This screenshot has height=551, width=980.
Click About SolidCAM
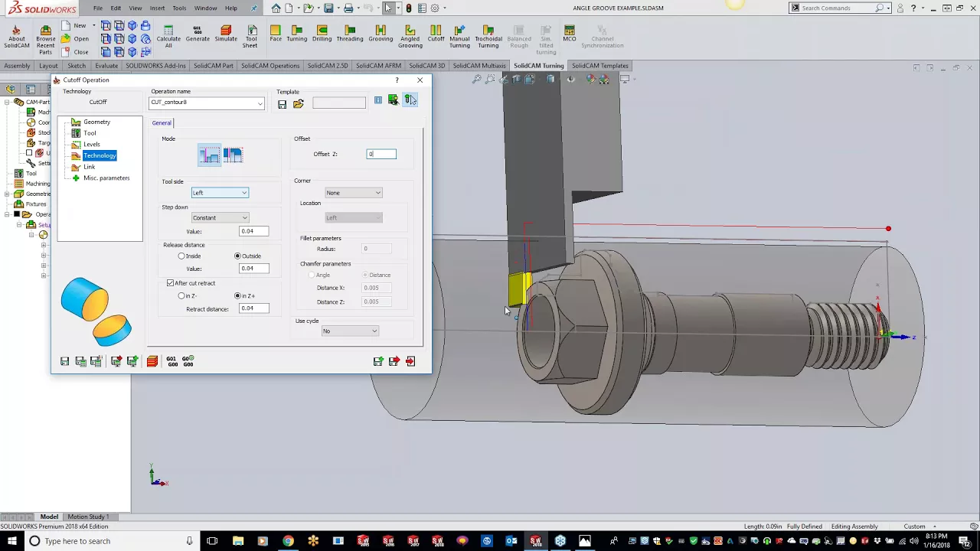(x=17, y=36)
